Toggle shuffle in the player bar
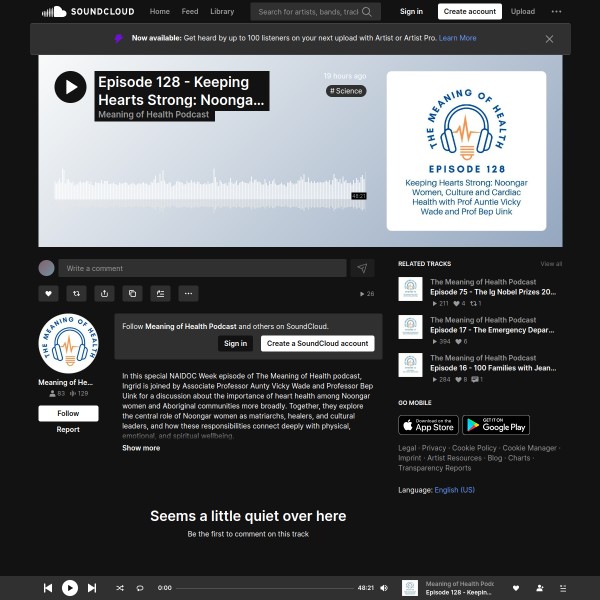This screenshot has height=600, width=600. pos(120,588)
